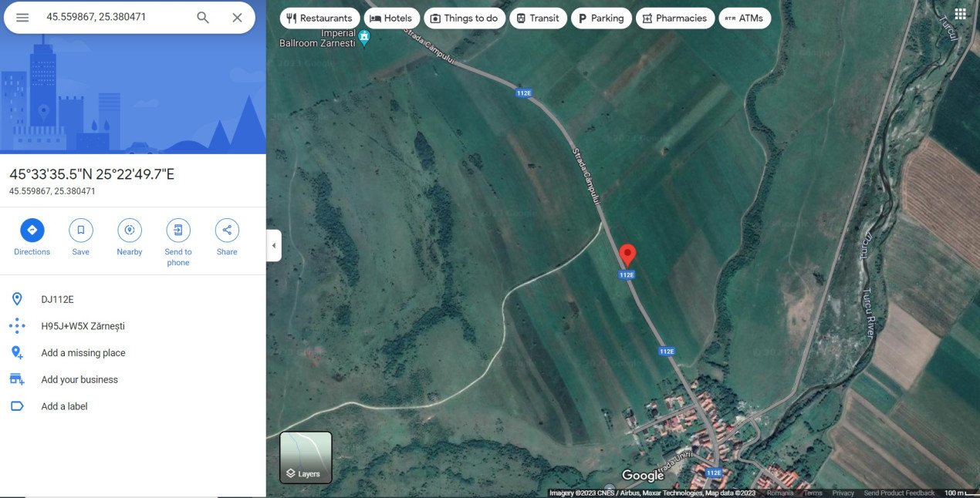The height and width of the screenshot is (498, 980).
Task: Copy the plus code H95J+W5X Zărnești
Action: pyautogui.click(x=133, y=326)
